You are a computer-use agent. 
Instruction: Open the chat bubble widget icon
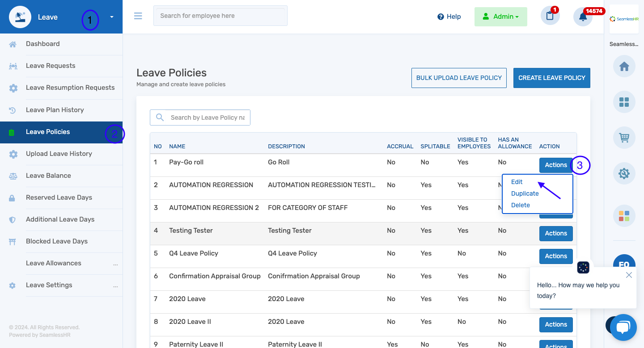[x=623, y=327]
